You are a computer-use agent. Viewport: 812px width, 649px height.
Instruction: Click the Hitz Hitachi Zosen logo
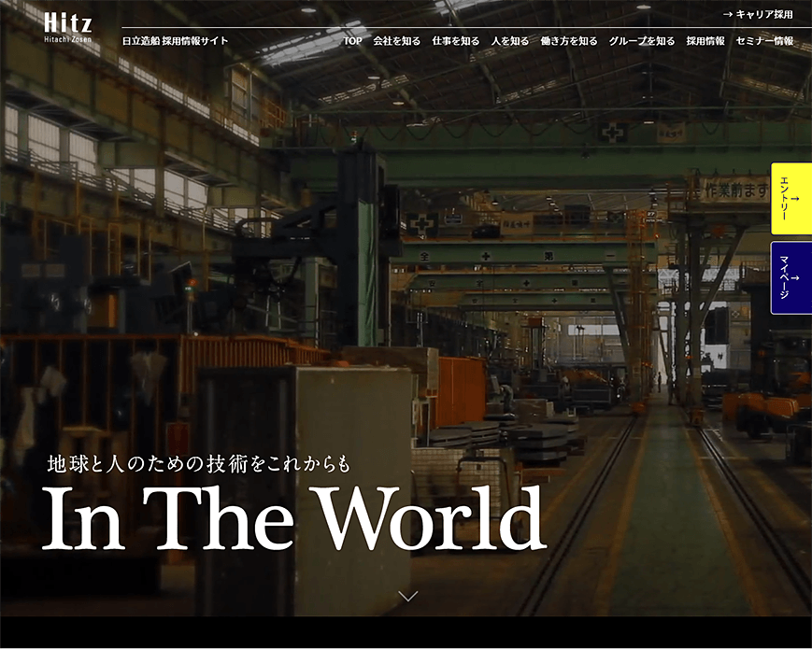pyautogui.click(x=68, y=27)
